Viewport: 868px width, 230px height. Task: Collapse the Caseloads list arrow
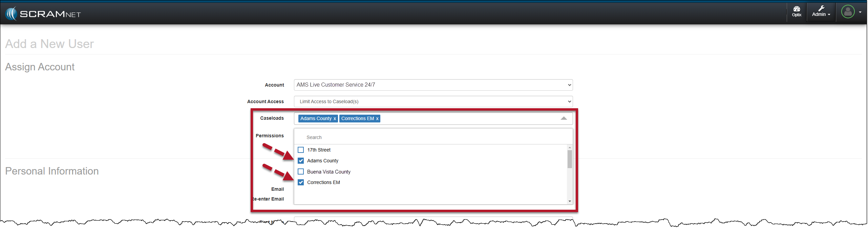point(564,118)
